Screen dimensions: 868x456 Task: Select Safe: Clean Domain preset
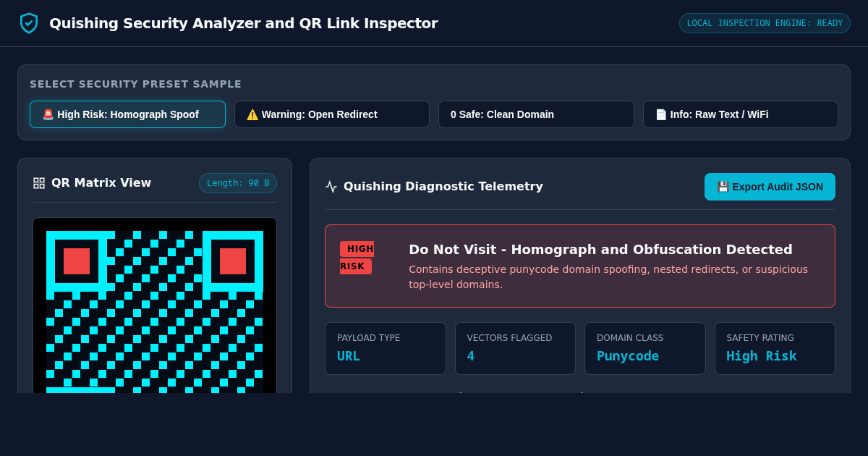pyautogui.click(x=536, y=114)
